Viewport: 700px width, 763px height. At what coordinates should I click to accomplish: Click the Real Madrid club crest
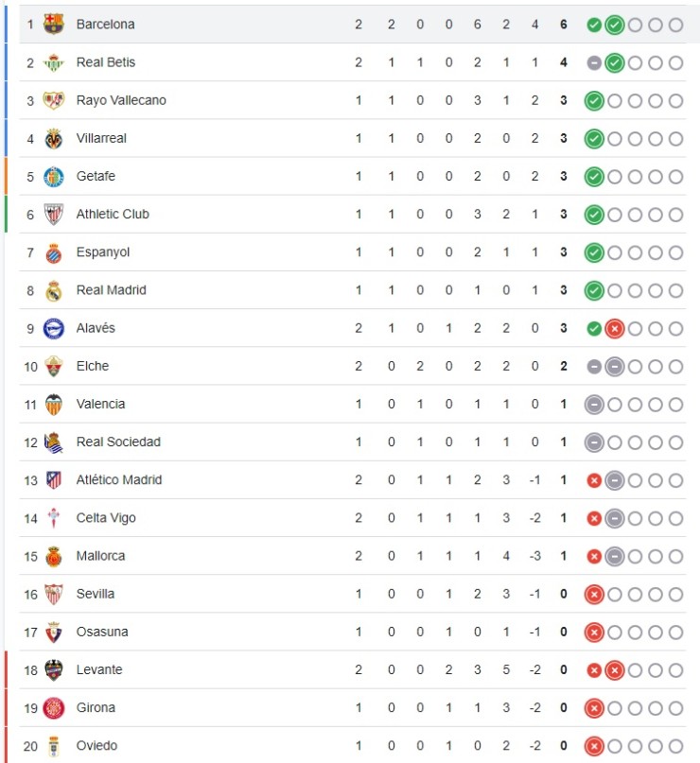(54, 290)
